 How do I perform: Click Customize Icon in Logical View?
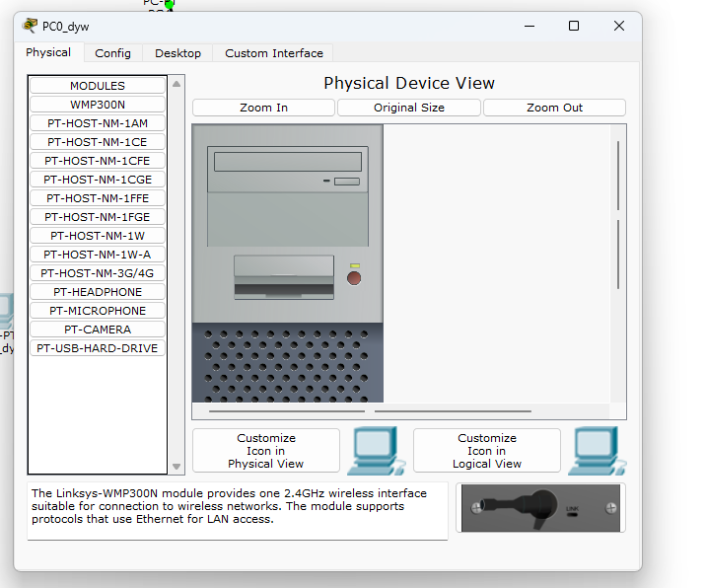tap(487, 451)
